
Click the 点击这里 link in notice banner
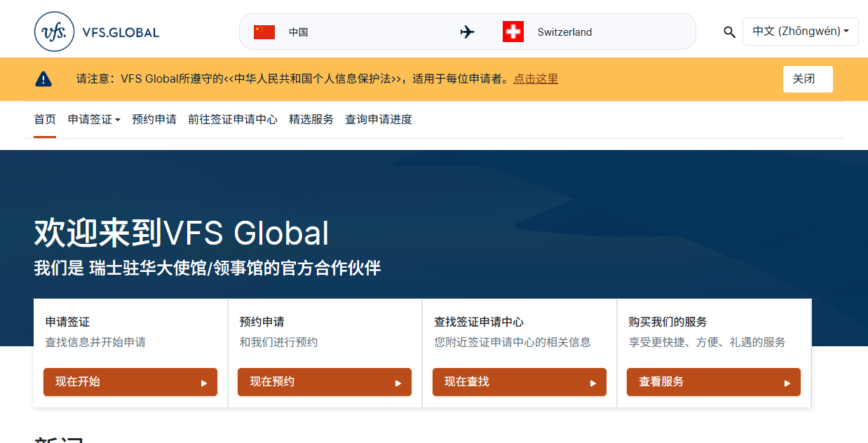tap(536, 79)
